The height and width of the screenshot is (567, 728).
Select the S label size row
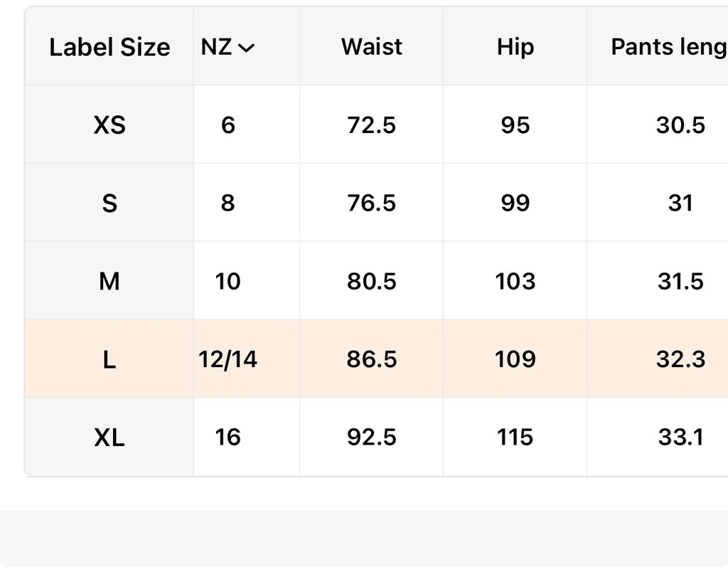coord(109,203)
